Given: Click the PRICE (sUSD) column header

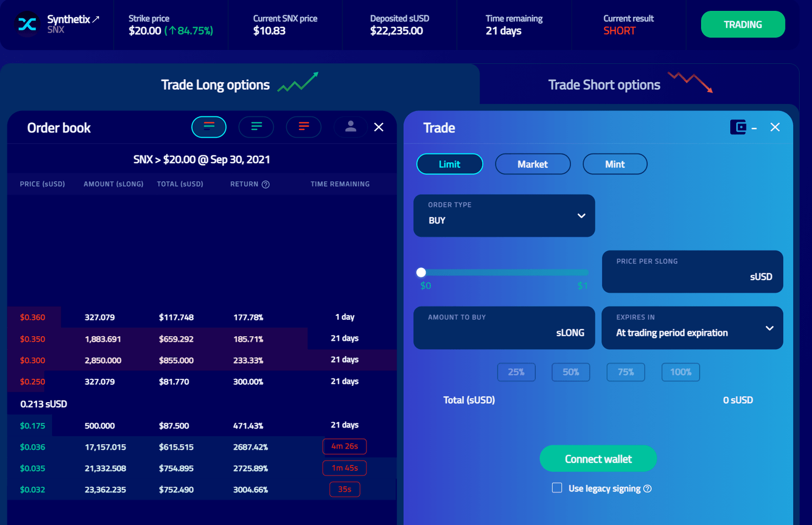Looking at the screenshot, I should pos(42,184).
